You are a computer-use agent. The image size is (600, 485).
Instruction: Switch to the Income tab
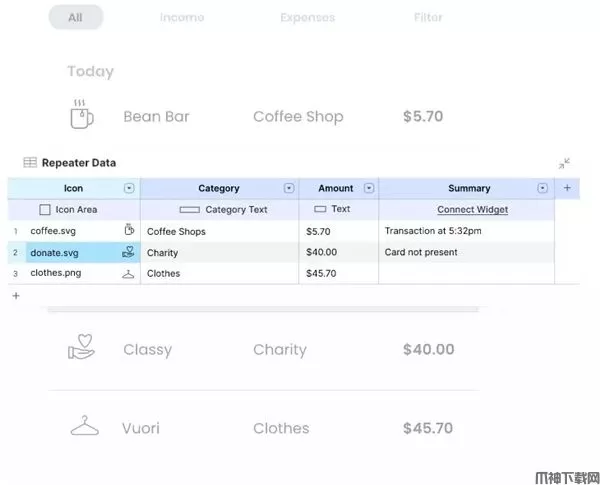[182, 17]
